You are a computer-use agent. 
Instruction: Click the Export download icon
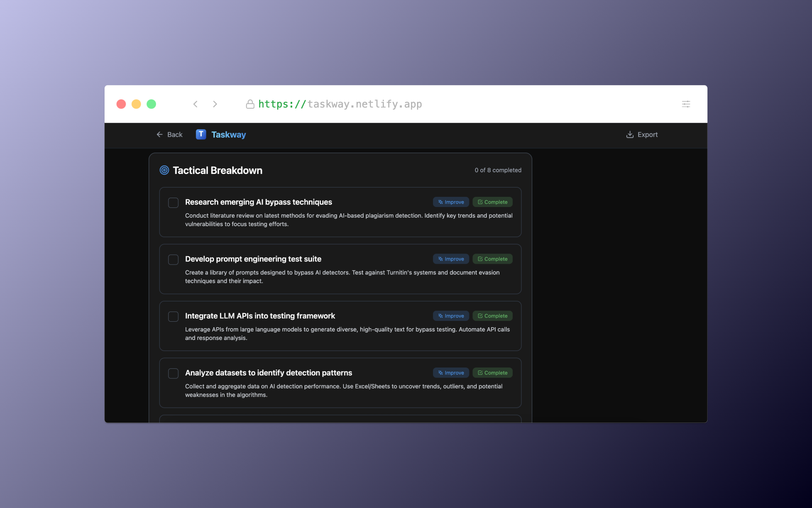(x=630, y=135)
